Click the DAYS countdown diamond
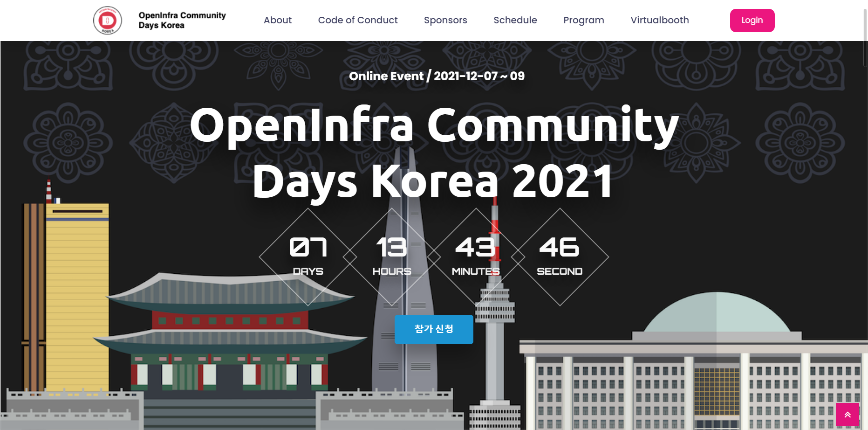 308,257
